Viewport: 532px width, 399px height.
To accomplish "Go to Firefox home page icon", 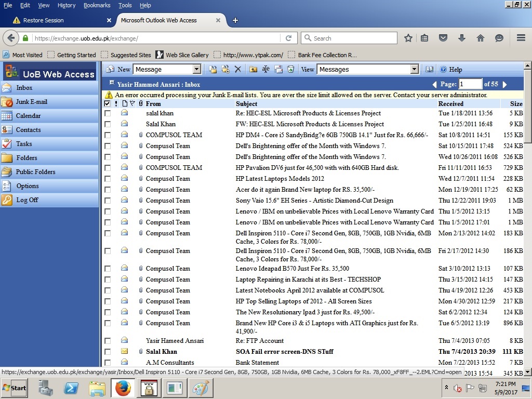I will (481, 38).
